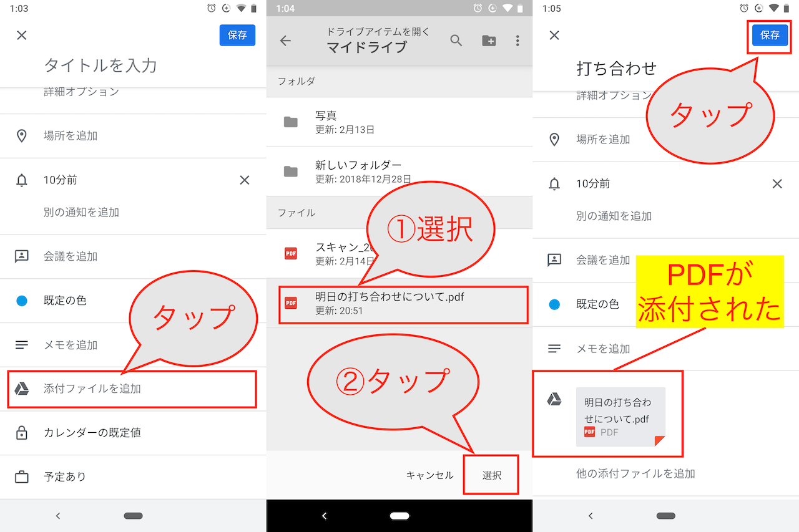Tap the new folder icon in Drive toolbar

tap(489, 40)
